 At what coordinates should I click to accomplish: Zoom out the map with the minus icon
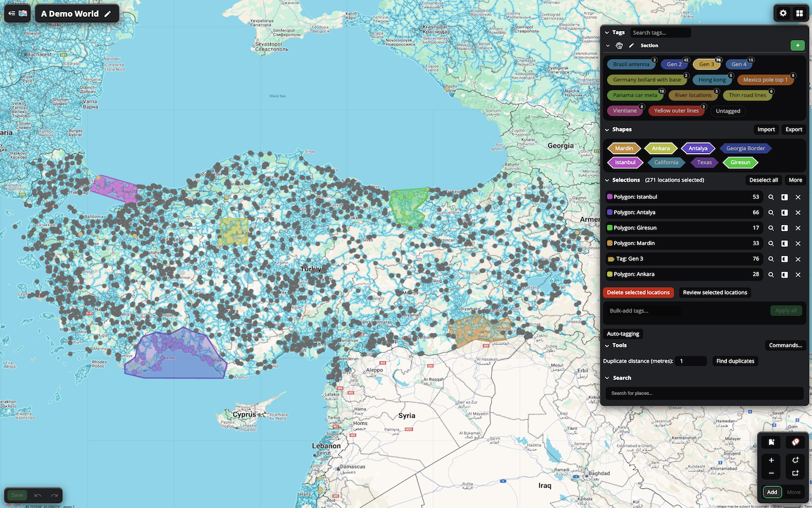pyautogui.click(x=771, y=474)
